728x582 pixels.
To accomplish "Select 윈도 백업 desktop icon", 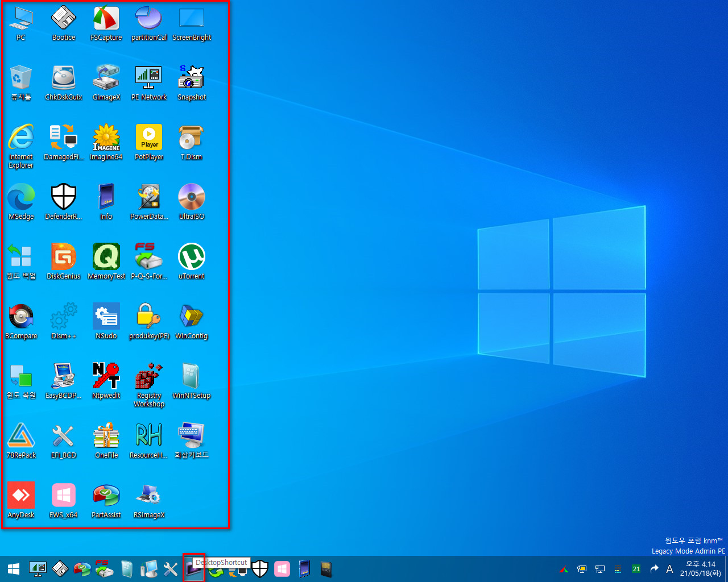I will [21, 263].
